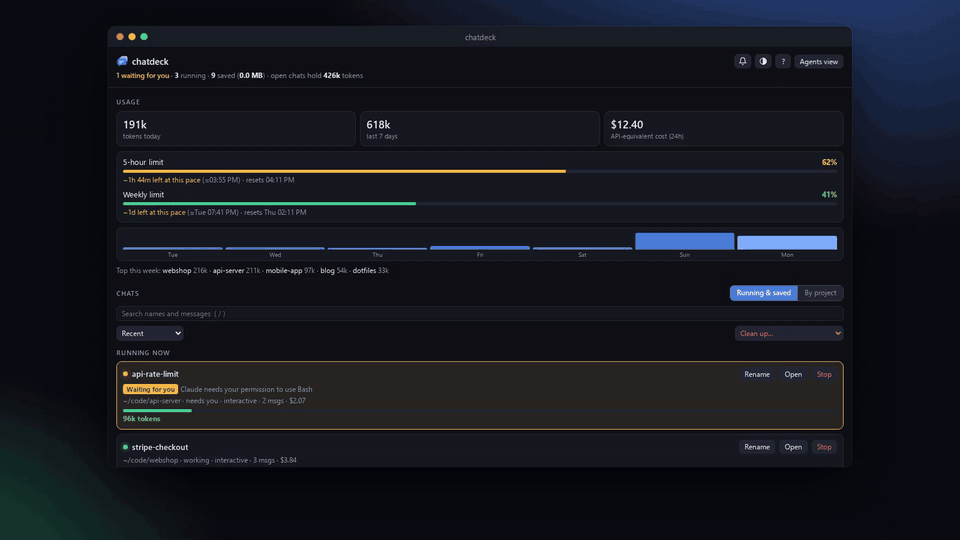The width and height of the screenshot is (960, 540).
Task: Select the Running & saved tab
Action: point(763,293)
